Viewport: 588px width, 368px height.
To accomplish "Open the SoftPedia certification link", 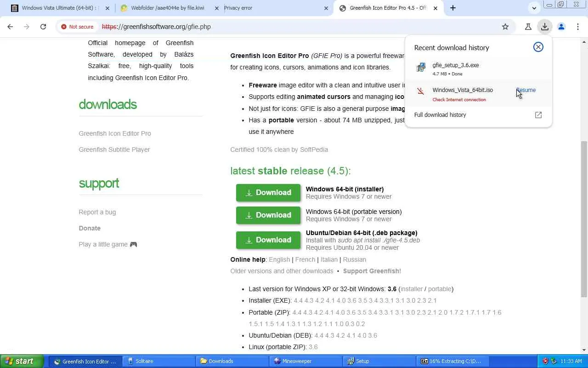I will pos(279,149).
